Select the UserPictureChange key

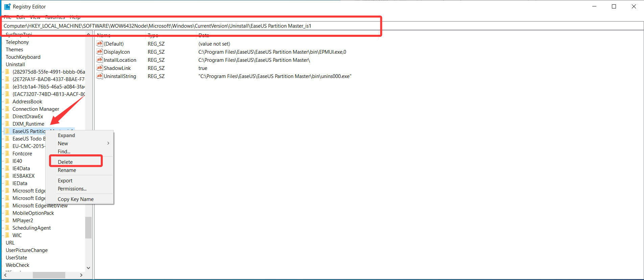pos(27,250)
